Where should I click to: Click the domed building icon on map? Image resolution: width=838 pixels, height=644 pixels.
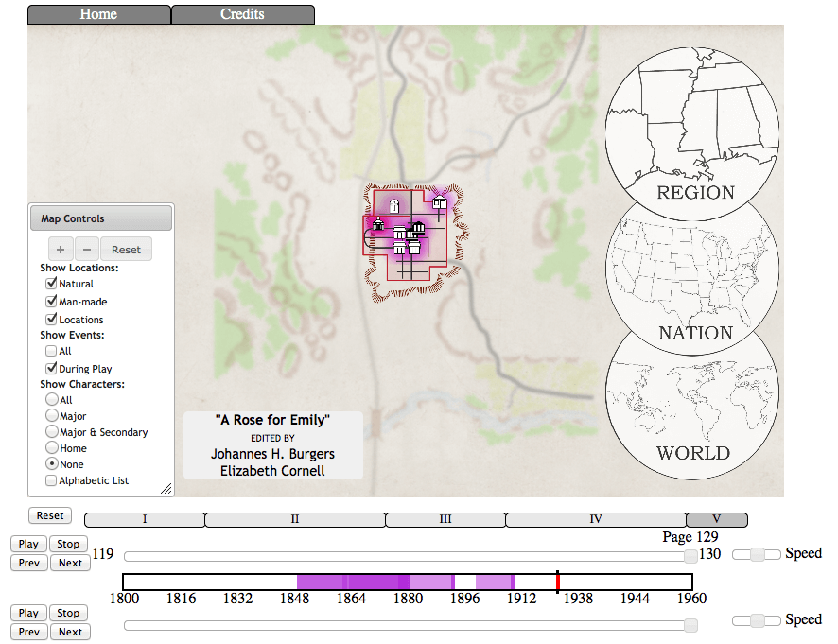[x=378, y=224]
